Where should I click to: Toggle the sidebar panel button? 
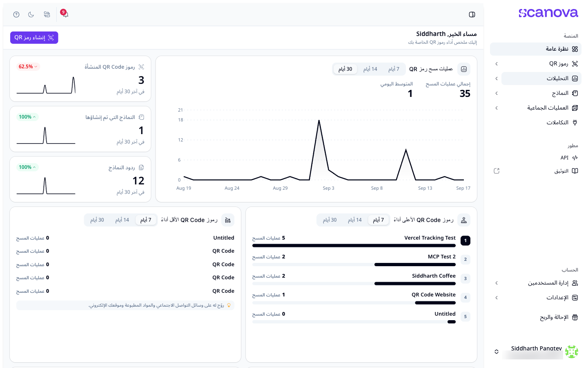pyautogui.click(x=472, y=15)
